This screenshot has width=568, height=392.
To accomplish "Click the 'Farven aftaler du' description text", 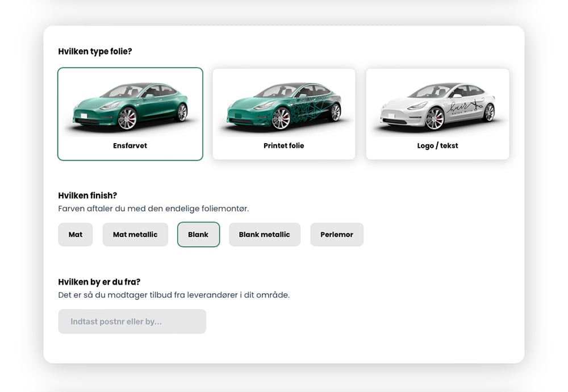I will click(153, 209).
